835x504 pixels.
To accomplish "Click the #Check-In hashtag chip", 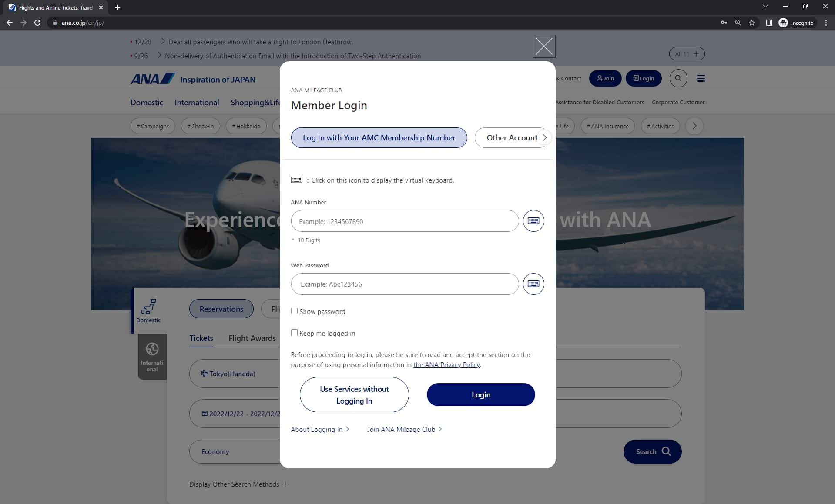I will coord(201,126).
